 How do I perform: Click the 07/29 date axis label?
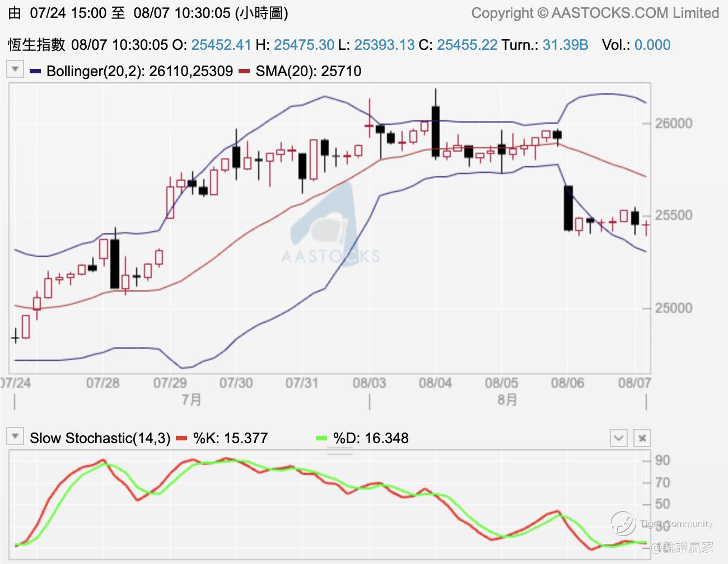click(x=170, y=383)
